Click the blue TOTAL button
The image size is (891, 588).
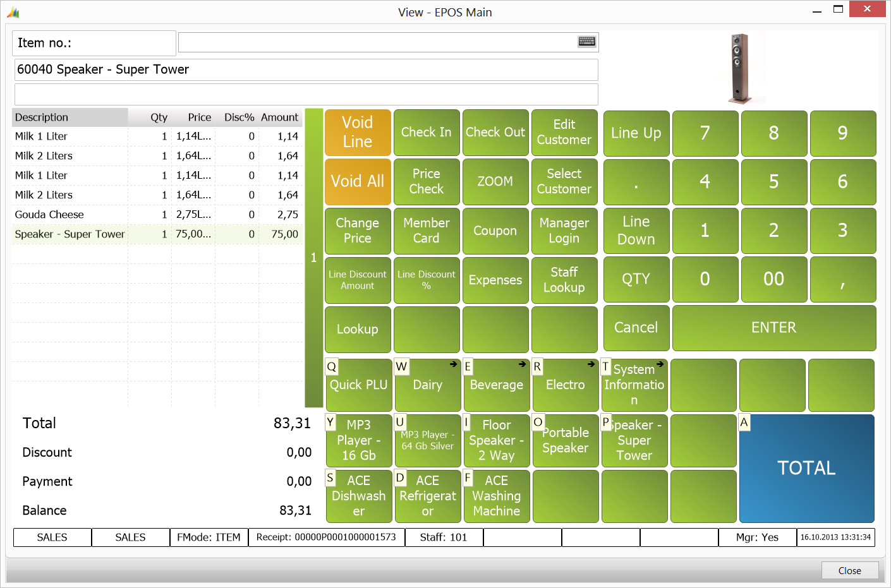(x=807, y=468)
